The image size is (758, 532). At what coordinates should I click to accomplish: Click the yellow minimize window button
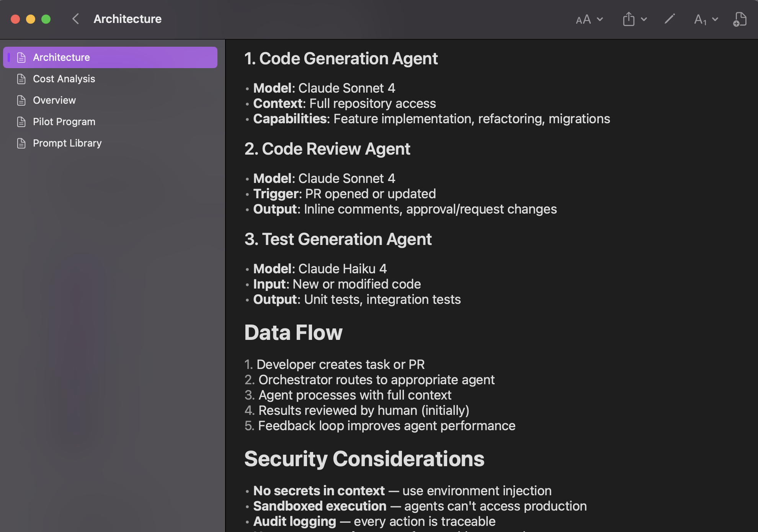coord(31,19)
